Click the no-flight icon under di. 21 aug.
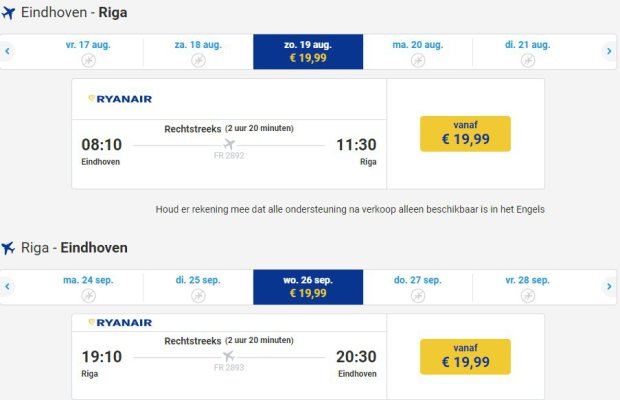The image size is (620, 400). pyautogui.click(x=527, y=60)
